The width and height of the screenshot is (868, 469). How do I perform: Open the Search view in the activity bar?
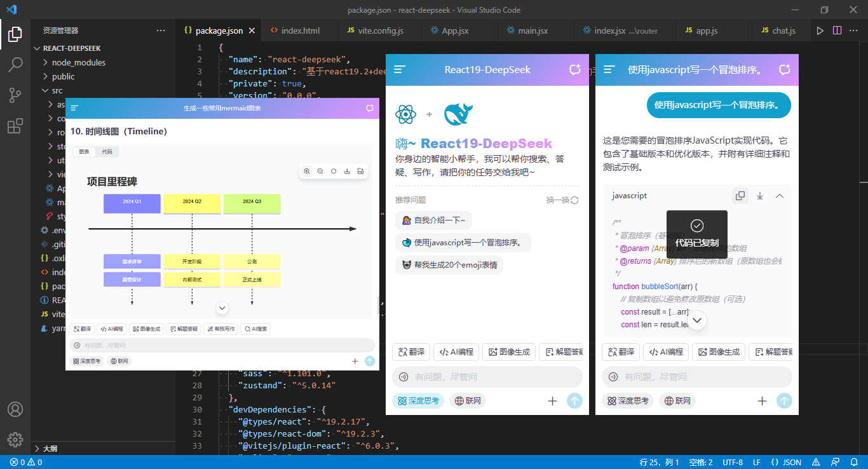15,64
